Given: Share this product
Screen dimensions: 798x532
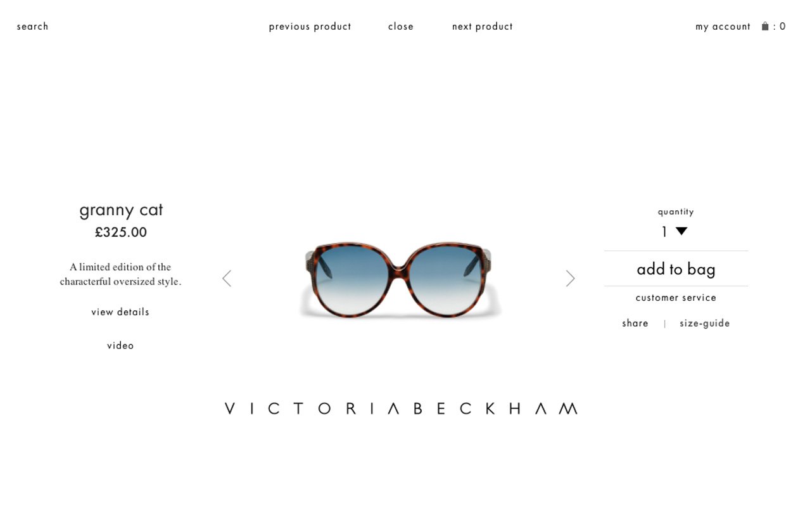Looking at the screenshot, I should [x=635, y=323].
